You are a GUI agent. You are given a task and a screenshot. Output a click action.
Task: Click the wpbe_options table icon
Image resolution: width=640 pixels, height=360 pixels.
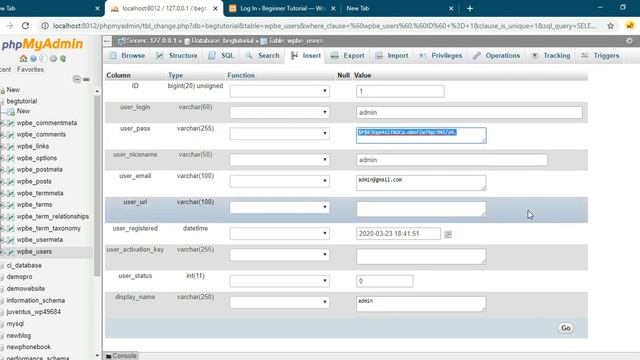click(x=11, y=158)
